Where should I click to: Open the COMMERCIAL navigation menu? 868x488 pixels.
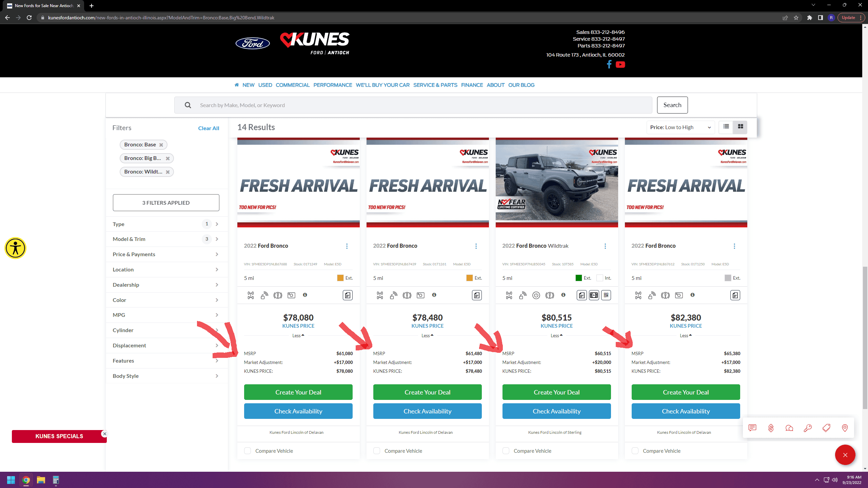click(x=293, y=85)
